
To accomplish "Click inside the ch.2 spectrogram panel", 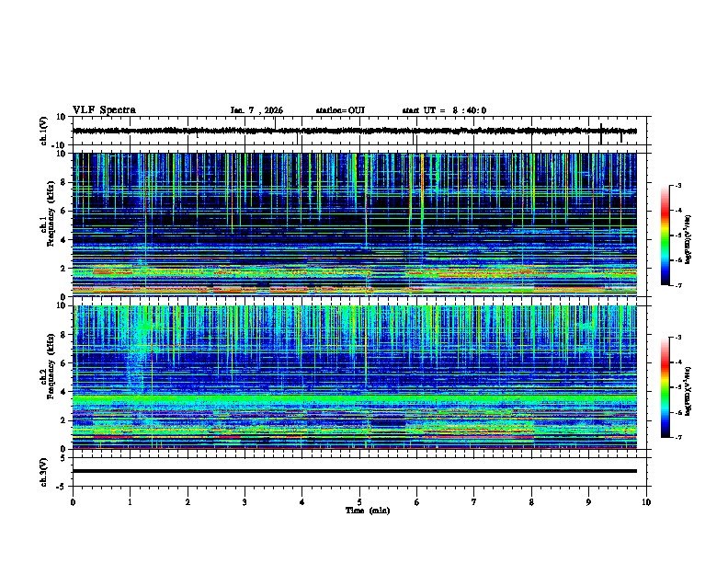I will coord(355,377).
